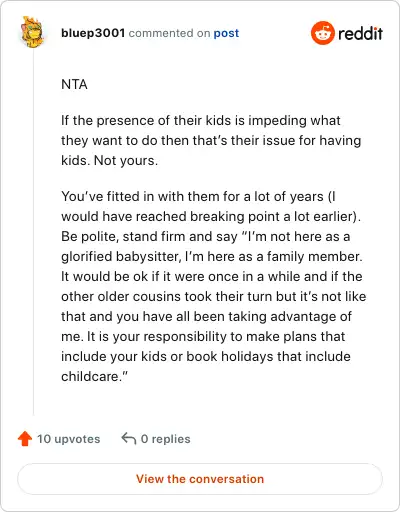Viewport: 400px width, 512px height.
Task: Click the Reddit snoo logo icon
Action: (x=322, y=33)
